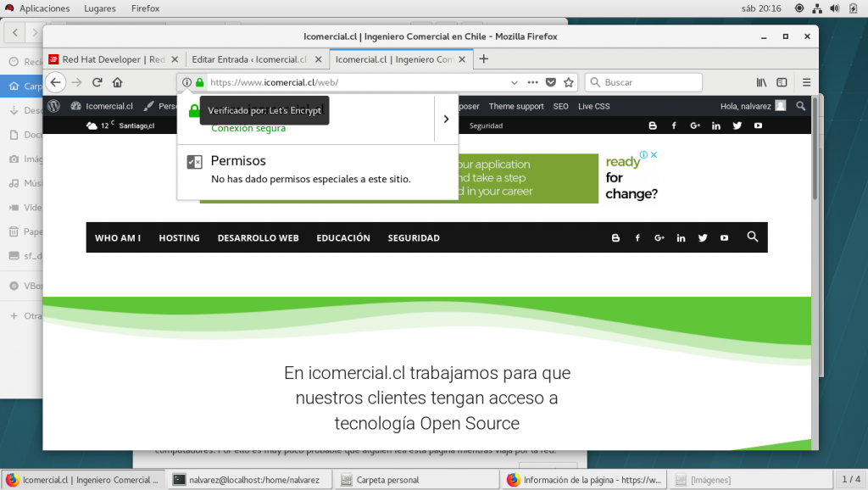Click the Firefox forward arrow button

click(76, 82)
